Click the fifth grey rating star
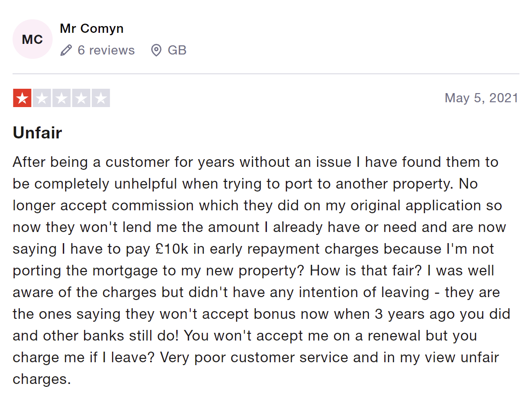This screenshot has height=396, width=532. [101, 98]
